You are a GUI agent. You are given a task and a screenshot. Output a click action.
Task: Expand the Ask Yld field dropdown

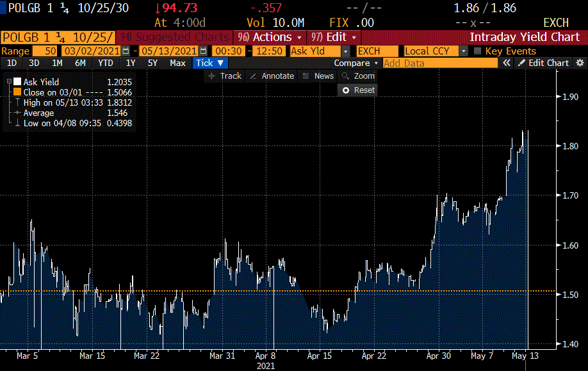click(346, 51)
